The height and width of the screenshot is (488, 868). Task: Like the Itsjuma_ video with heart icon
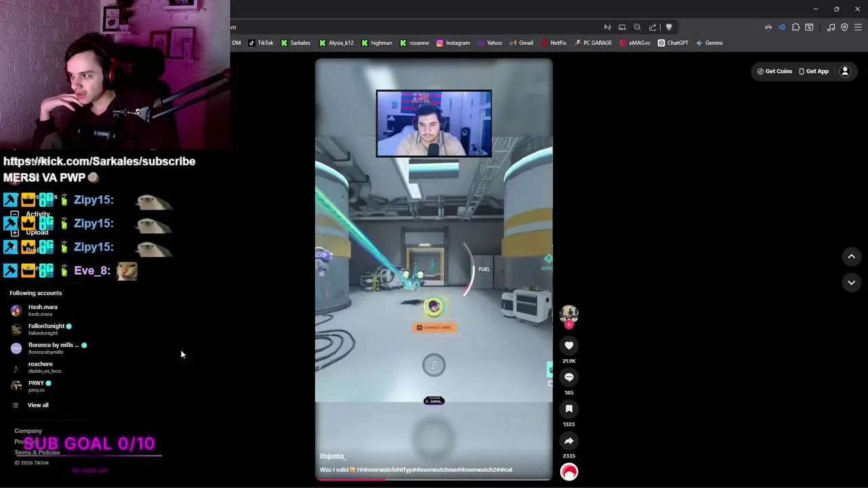(x=569, y=346)
